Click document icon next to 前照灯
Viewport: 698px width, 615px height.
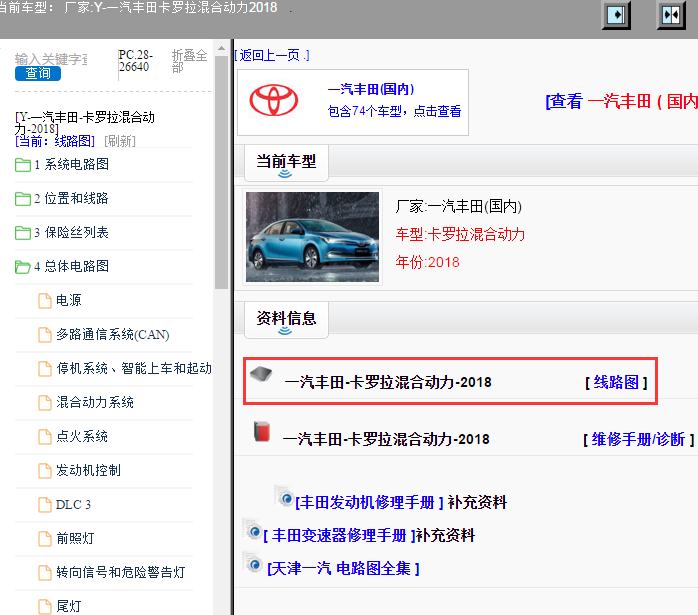coord(45,538)
